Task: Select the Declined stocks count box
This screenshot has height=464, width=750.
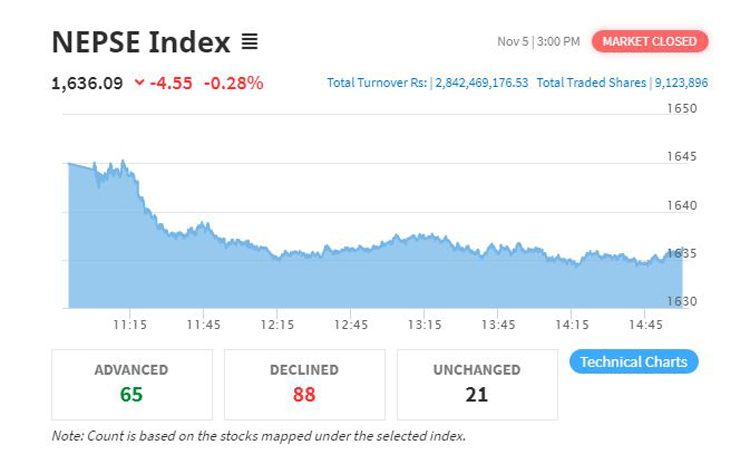Action: [304, 384]
